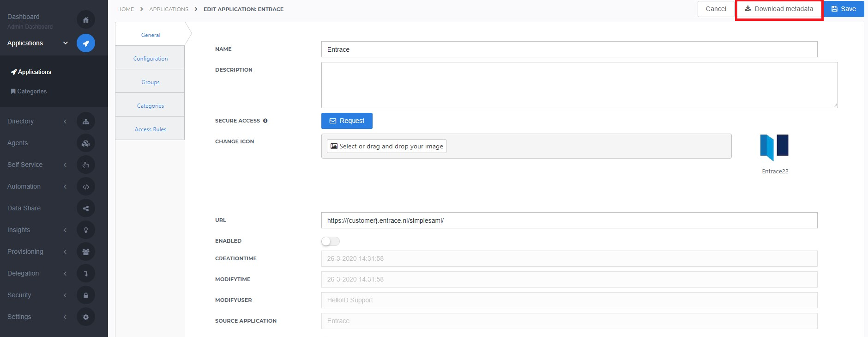The image size is (868, 337).
Task: Click the Automation code icon
Action: click(86, 187)
